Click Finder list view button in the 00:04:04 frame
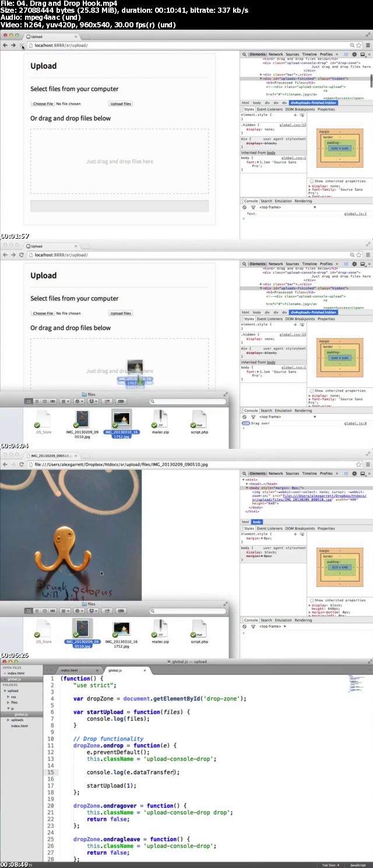373x868 pixels. coord(37,401)
